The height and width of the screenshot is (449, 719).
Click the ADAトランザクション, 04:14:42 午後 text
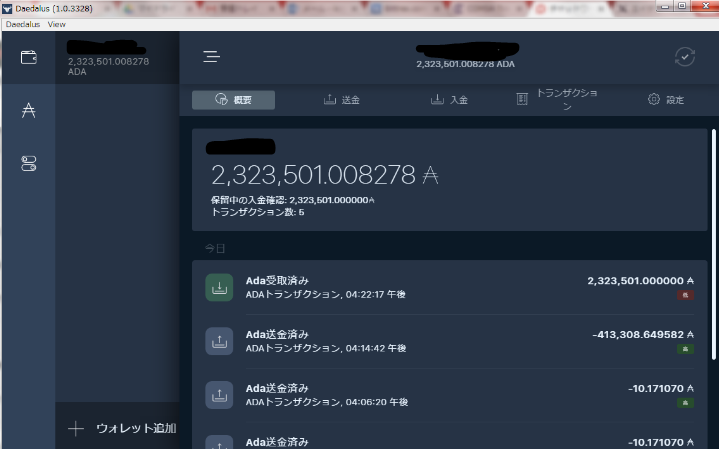326,348
